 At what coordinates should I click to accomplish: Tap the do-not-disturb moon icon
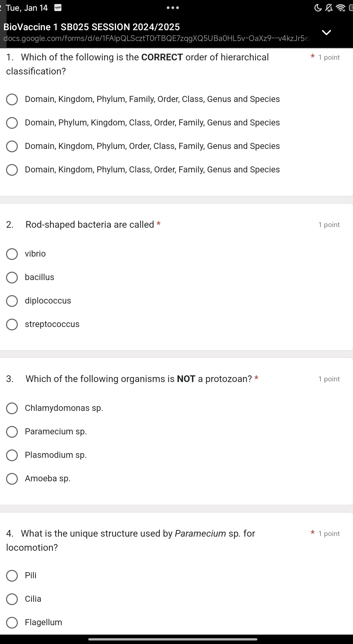pyautogui.click(x=318, y=8)
